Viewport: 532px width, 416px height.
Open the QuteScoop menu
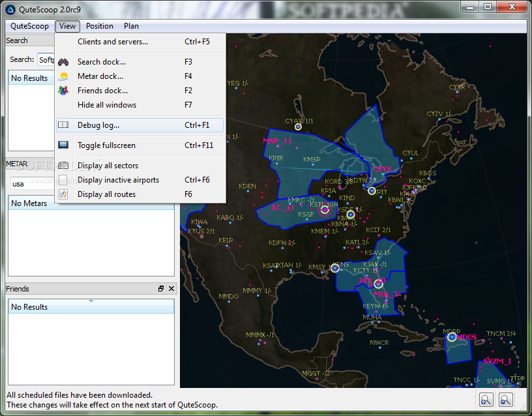point(29,26)
